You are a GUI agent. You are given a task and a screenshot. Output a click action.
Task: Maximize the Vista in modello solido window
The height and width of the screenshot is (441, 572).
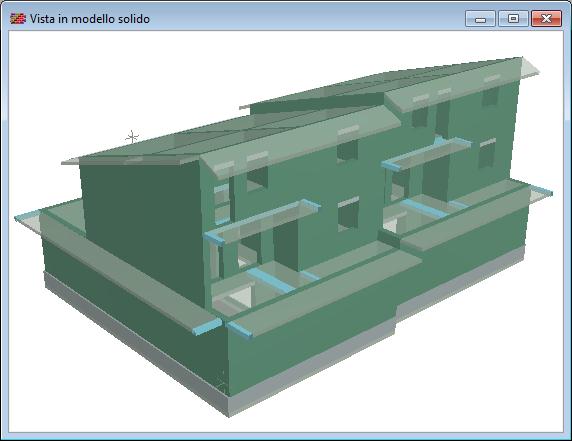513,19
